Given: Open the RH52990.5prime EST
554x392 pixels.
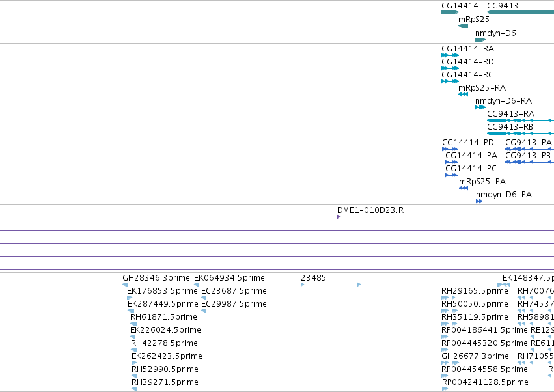Looking at the screenshot, I should point(134,376).
